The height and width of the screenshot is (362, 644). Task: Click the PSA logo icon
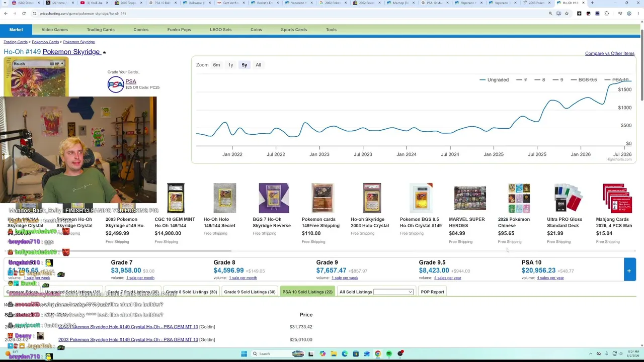click(115, 84)
